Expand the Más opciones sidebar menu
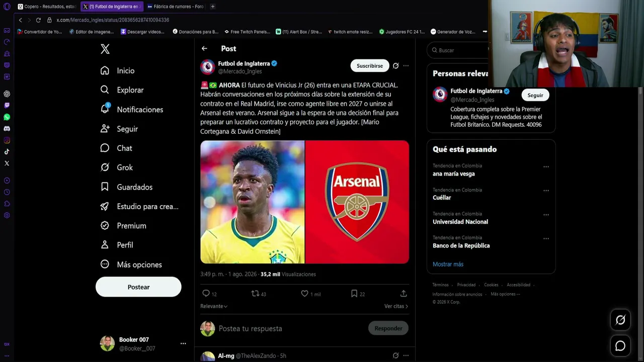Viewport: 644px width, 362px height. [x=131, y=264]
